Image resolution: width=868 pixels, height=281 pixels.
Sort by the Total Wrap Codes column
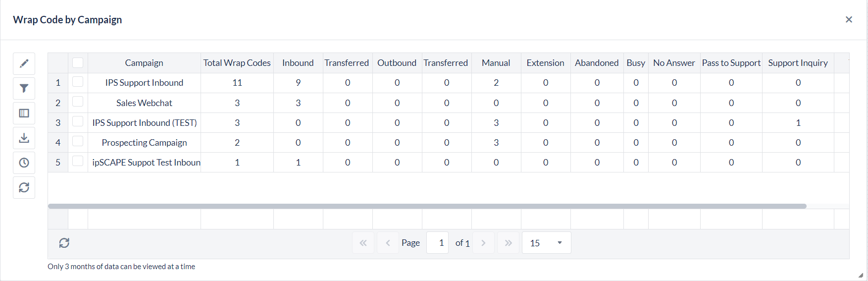tap(237, 63)
